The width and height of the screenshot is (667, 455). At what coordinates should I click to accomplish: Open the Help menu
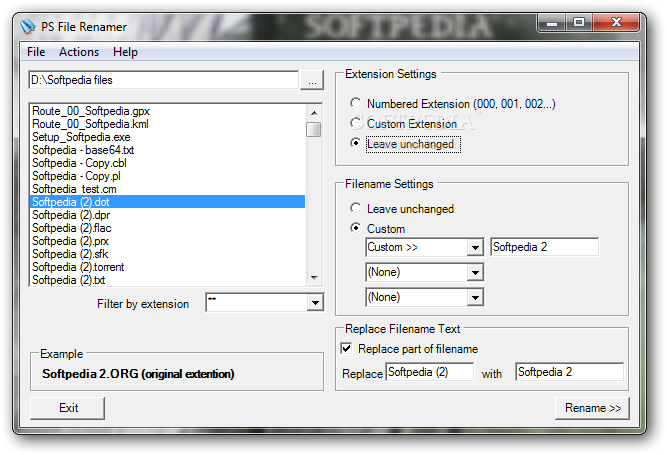tap(125, 52)
